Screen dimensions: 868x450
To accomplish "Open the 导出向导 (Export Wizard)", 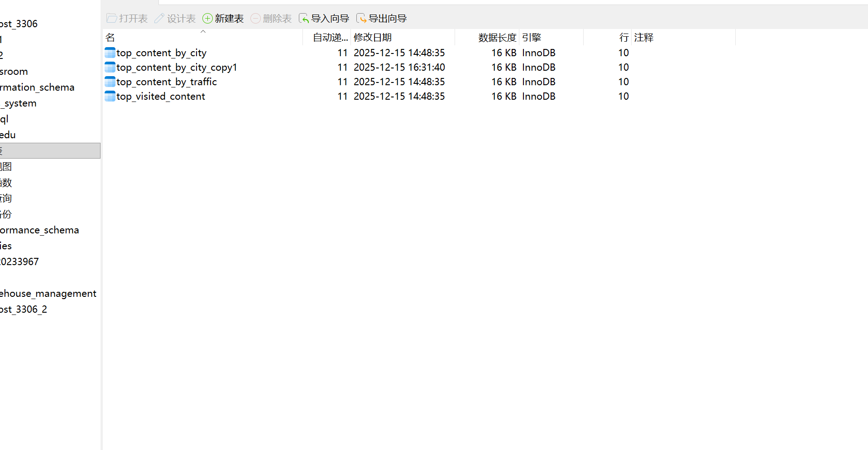I will [x=382, y=19].
